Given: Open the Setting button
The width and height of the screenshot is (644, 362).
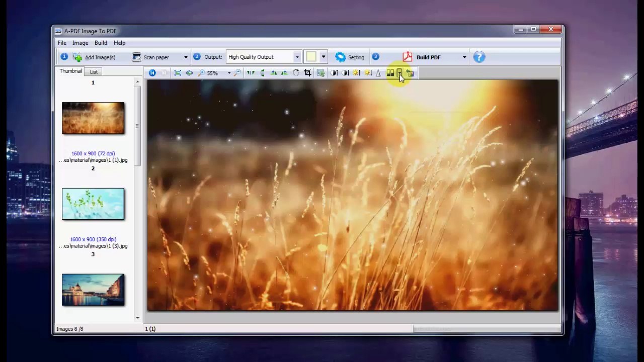Looking at the screenshot, I should tap(350, 57).
